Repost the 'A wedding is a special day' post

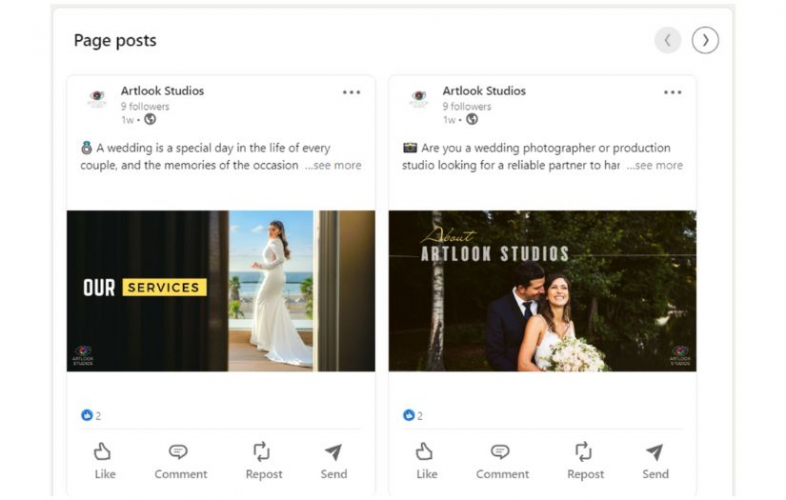(264, 461)
